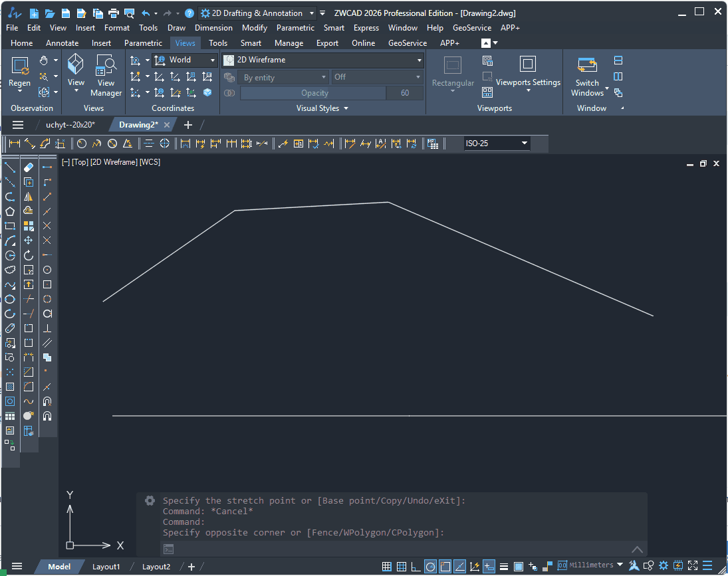
Task: Open the Dimension menu
Action: point(213,28)
